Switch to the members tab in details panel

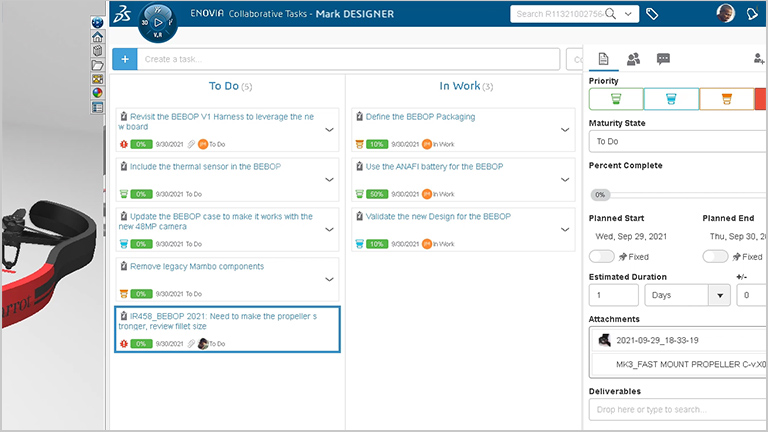(633, 59)
